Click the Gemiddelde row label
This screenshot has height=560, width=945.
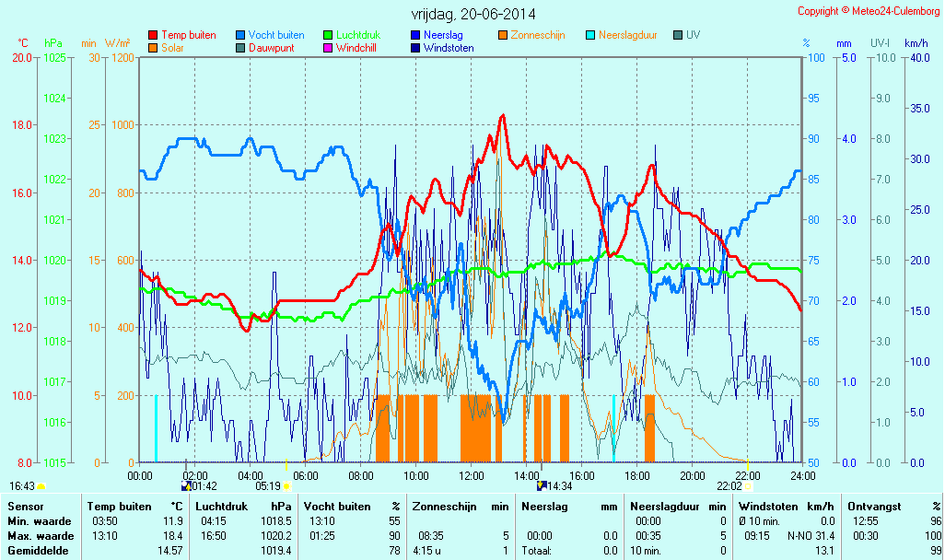click(x=40, y=551)
